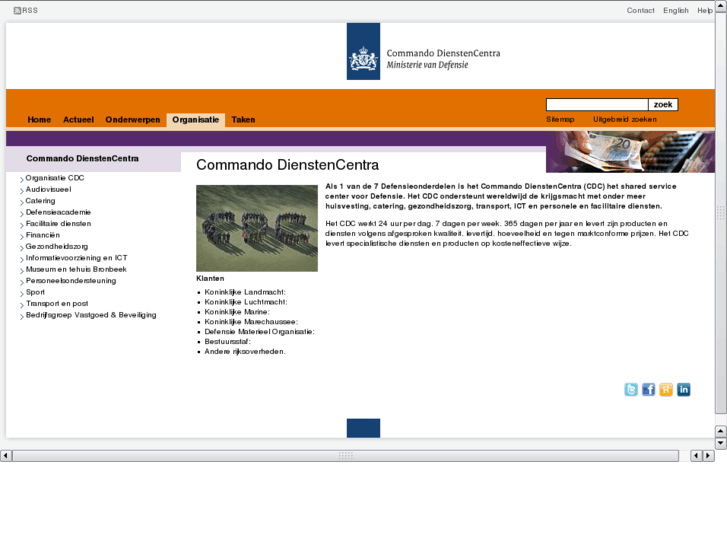This screenshot has width=727, height=545.
Task: Click the vertical scrollbar thumb
Action: tap(721, 213)
